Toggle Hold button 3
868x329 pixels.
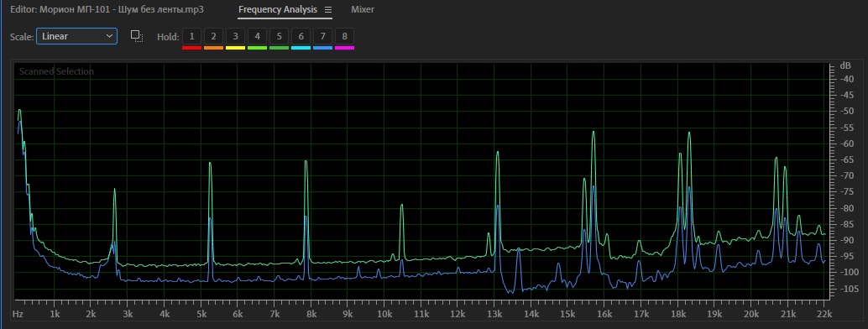click(x=235, y=37)
